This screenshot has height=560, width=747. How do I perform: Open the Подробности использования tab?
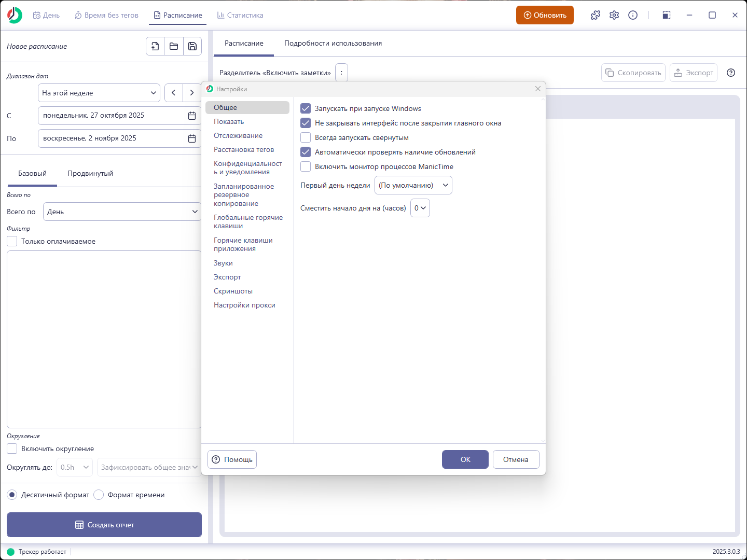pyautogui.click(x=333, y=43)
